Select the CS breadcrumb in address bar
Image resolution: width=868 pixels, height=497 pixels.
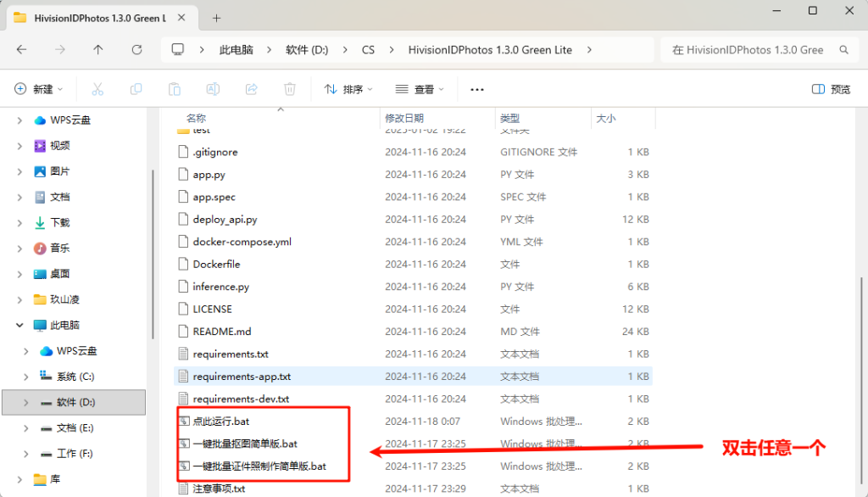[x=368, y=50]
